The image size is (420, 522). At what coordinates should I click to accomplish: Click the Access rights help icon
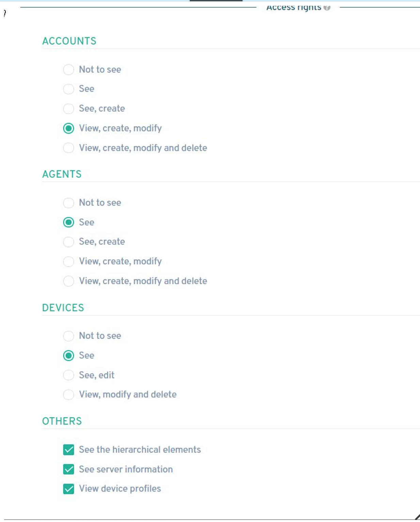point(327,7)
